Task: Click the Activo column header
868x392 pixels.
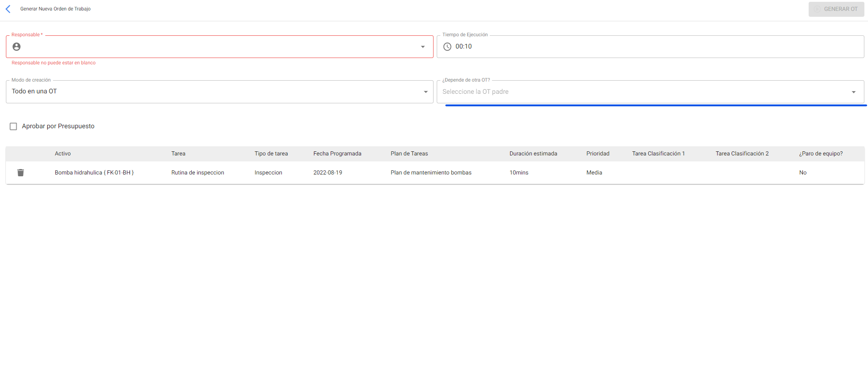Action: (x=63, y=154)
